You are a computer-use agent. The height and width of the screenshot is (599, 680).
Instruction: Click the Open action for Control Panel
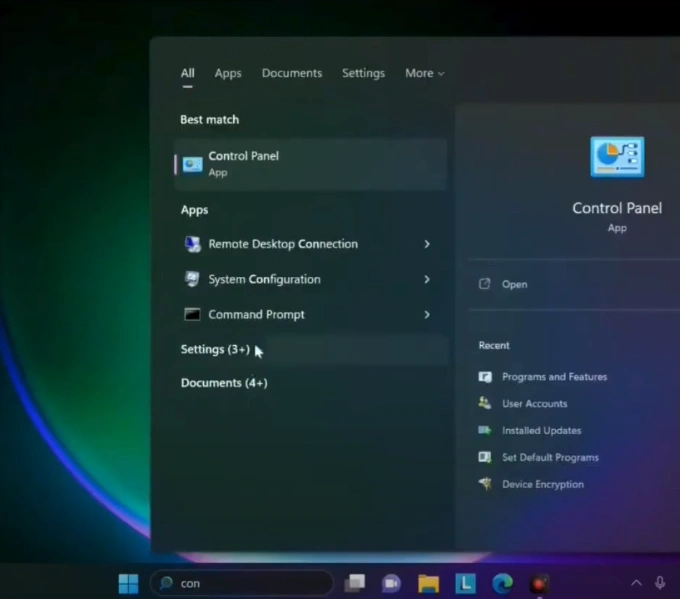click(515, 284)
